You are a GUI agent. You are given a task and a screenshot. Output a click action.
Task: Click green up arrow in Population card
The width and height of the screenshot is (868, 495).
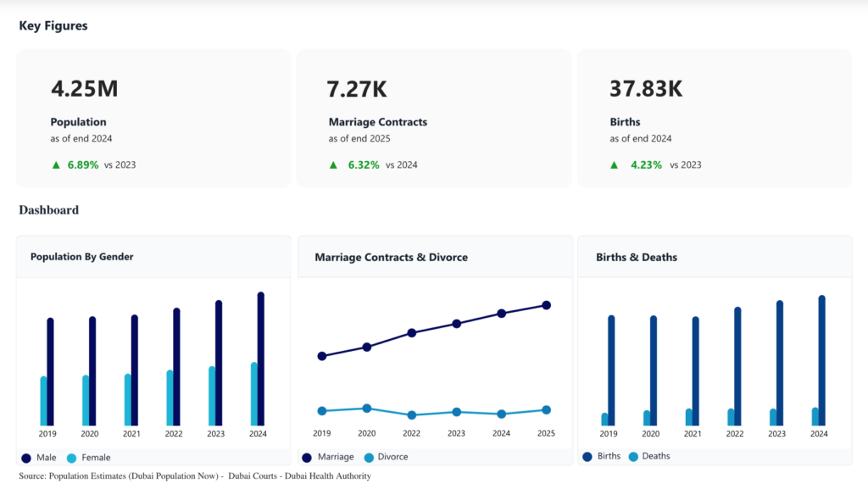click(56, 165)
